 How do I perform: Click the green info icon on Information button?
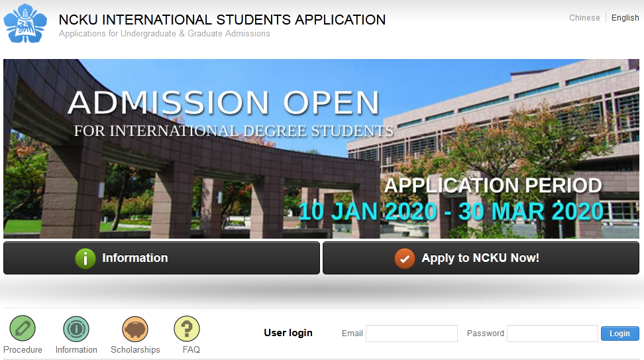point(85,259)
